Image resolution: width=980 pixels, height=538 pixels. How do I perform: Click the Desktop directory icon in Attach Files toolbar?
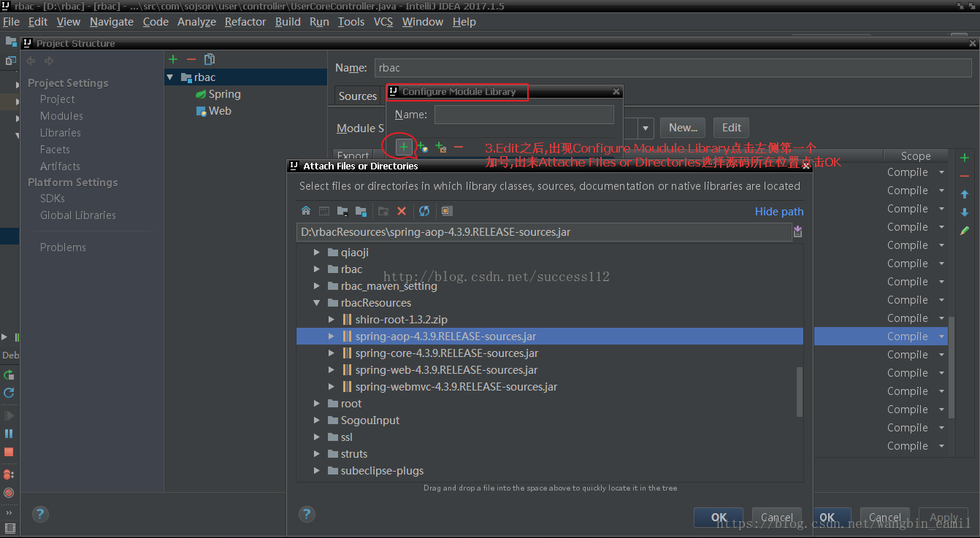click(324, 211)
